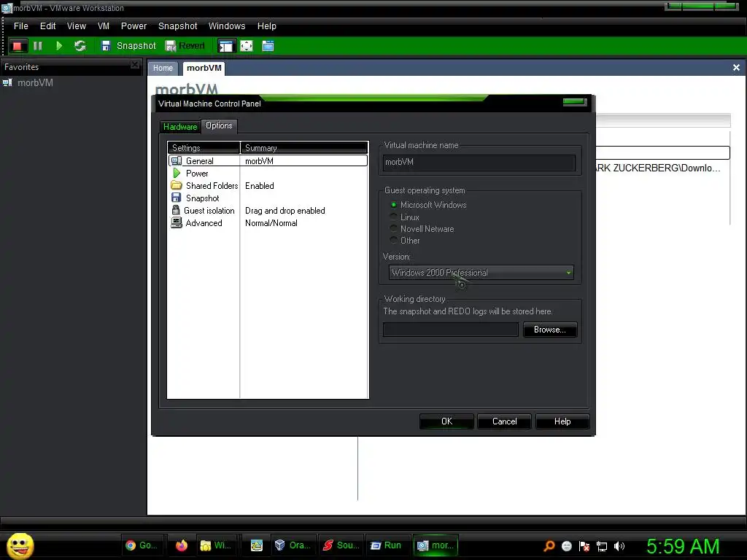Switch to the Hardware tab in control panel
Viewport: 747px width, 560px height.
click(x=180, y=127)
